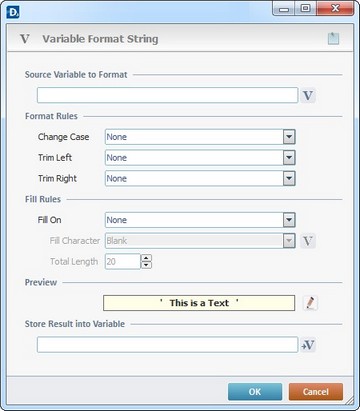Viewport: 360px width, 411px height.
Task: Open the Trim Right dropdown list
Action: pos(289,179)
